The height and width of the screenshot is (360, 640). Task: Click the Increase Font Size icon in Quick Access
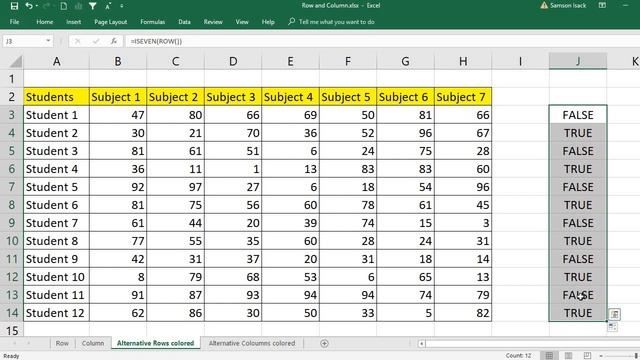click(x=108, y=6)
